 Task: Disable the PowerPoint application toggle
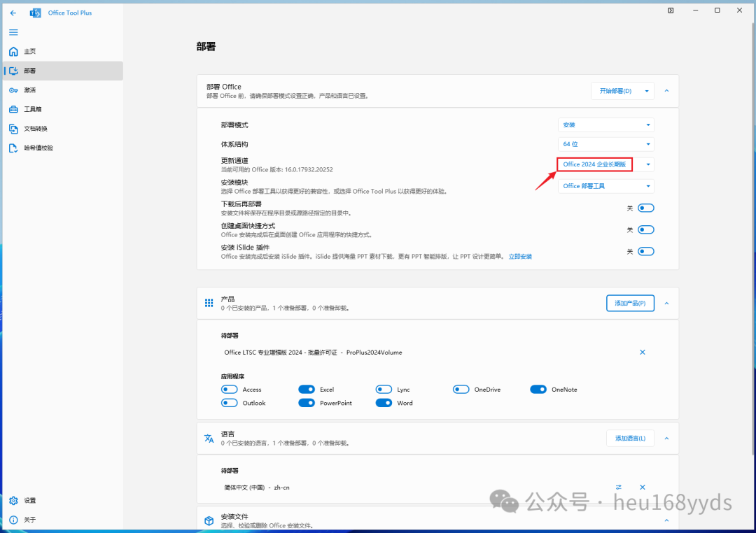[307, 403]
